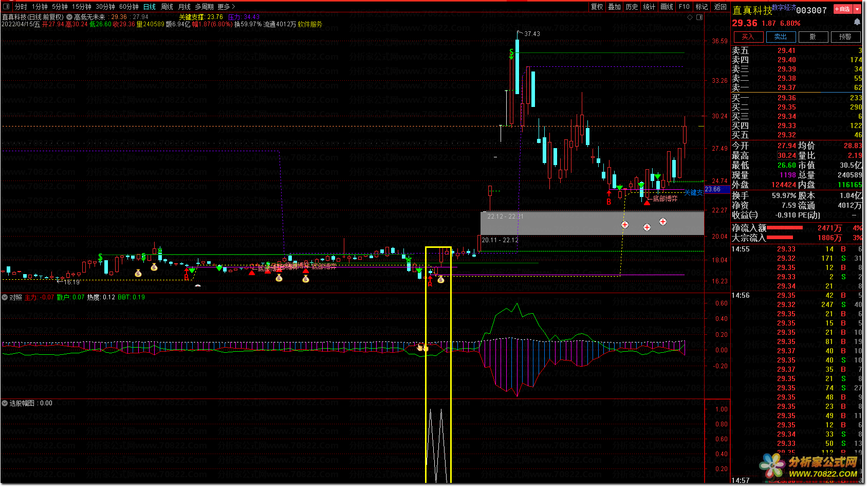The width and height of the screenshot is (868, 487).
Task: Click the 003007 stock code
Action: (811, 10)
